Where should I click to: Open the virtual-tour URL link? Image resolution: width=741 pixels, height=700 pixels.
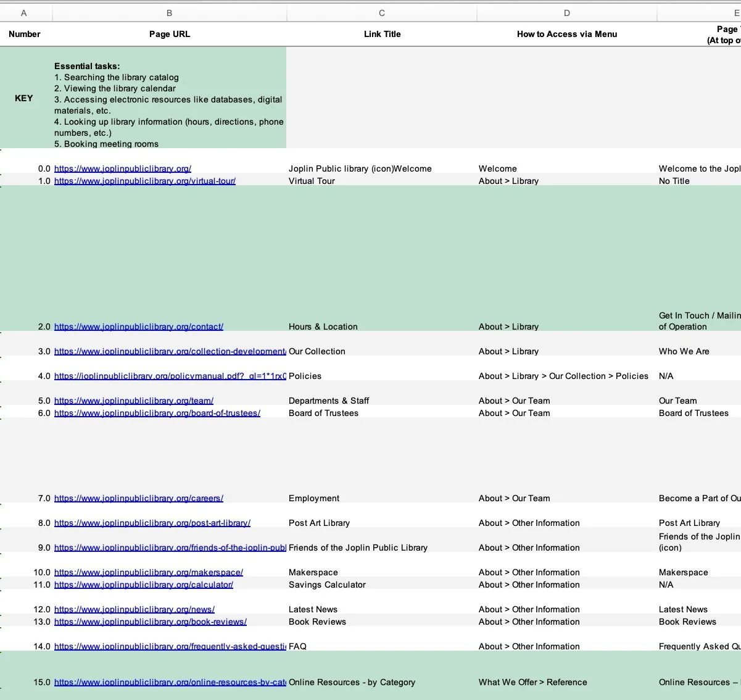145,181
